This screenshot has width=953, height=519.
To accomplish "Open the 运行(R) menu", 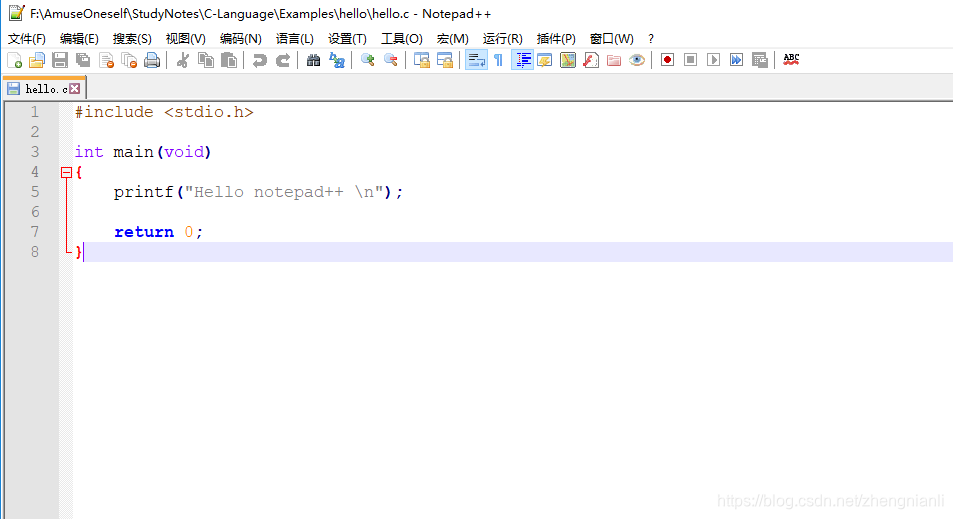I will (x=503, y=39).
